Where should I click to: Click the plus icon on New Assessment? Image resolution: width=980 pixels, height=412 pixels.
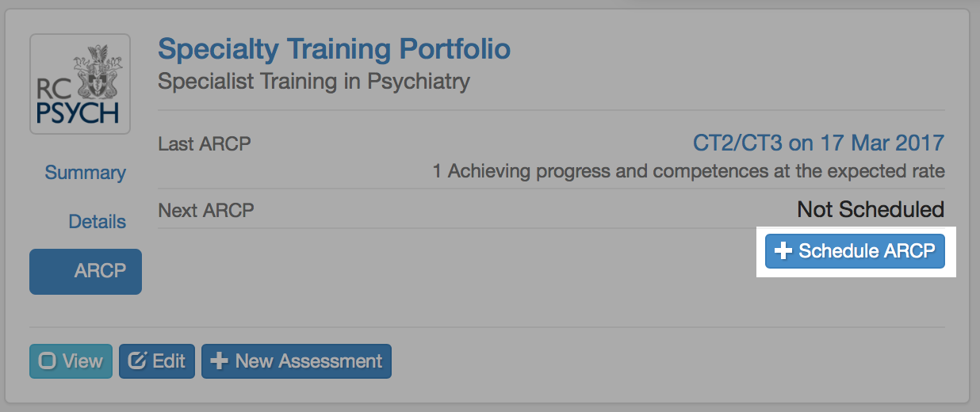(220, 361)
